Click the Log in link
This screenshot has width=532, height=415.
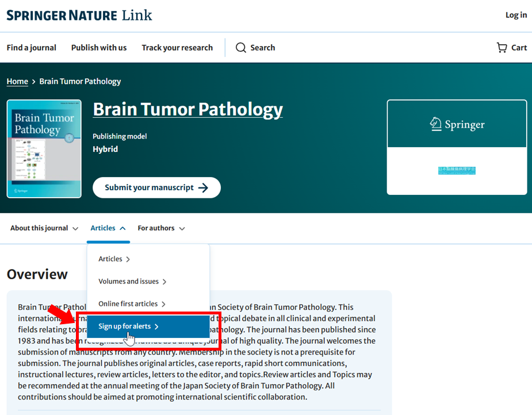(x=516, y=15)
